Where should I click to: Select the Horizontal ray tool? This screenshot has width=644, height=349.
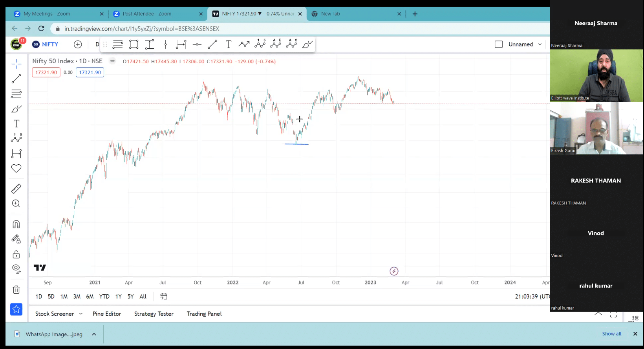click(x=197, y=44)
